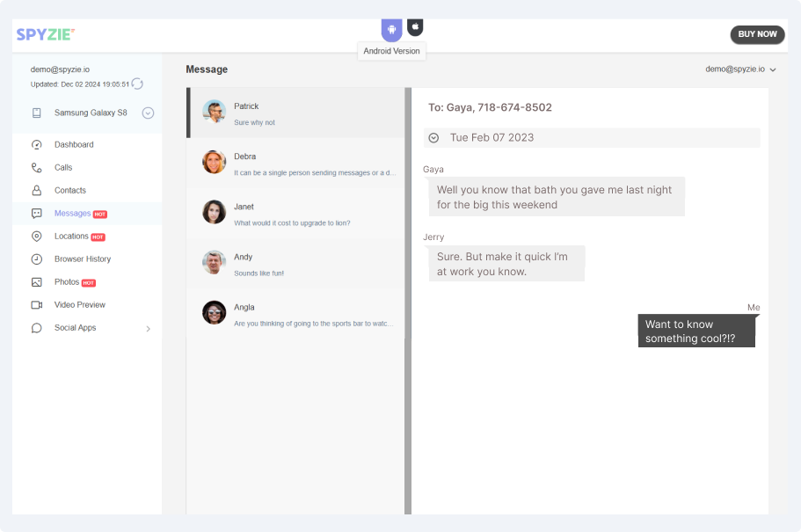Switch to the iOS Version

pyautogui.click(x=413, y=26)
